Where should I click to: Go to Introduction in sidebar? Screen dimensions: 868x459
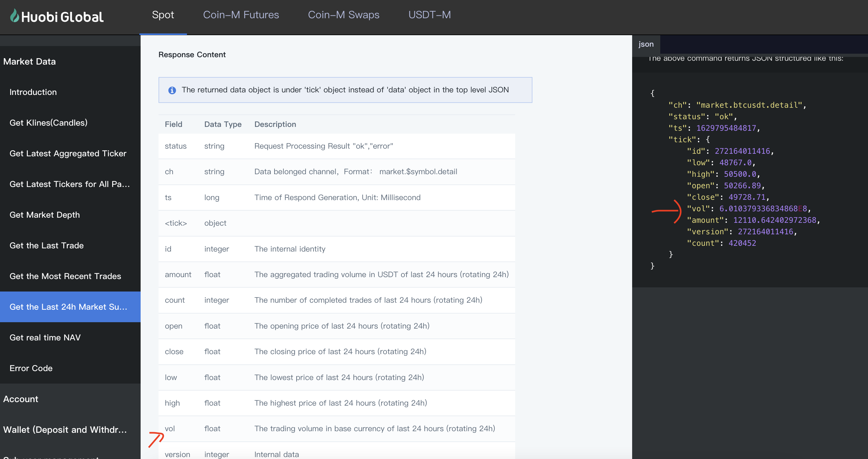tap(33, 92)
